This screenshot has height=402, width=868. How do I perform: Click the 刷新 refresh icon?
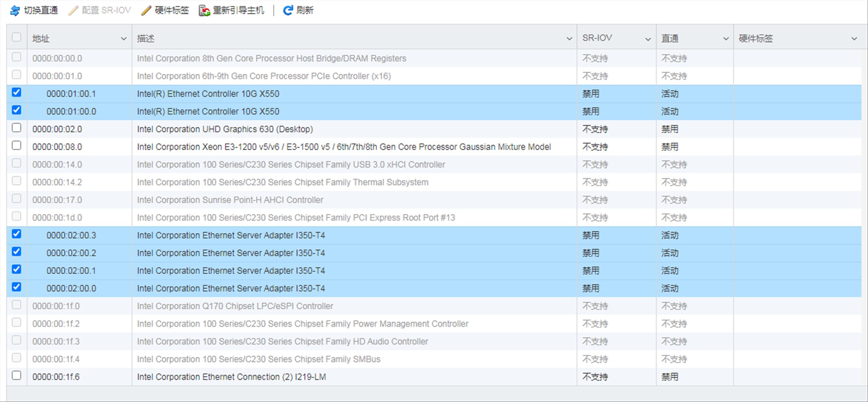click(288, 10)
